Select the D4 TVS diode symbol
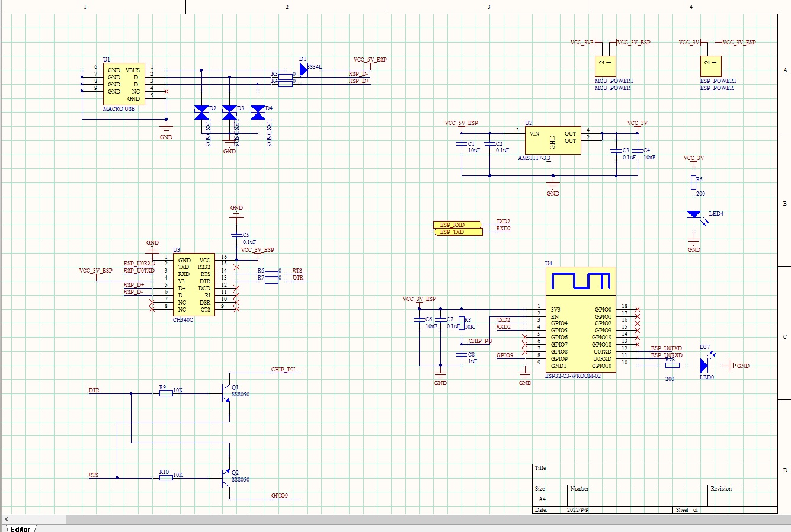Screen dimensions: 791x532 pos(258,113)
